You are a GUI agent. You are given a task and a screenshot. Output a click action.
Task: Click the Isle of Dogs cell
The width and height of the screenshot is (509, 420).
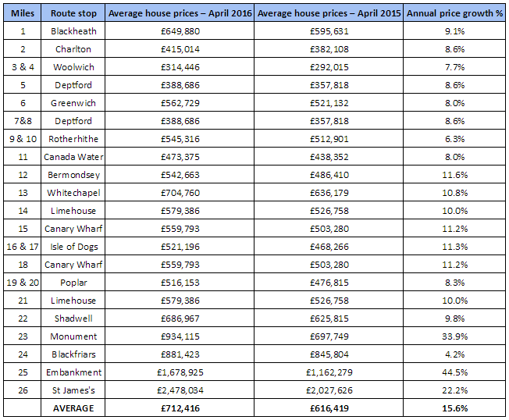coord(73,247)
